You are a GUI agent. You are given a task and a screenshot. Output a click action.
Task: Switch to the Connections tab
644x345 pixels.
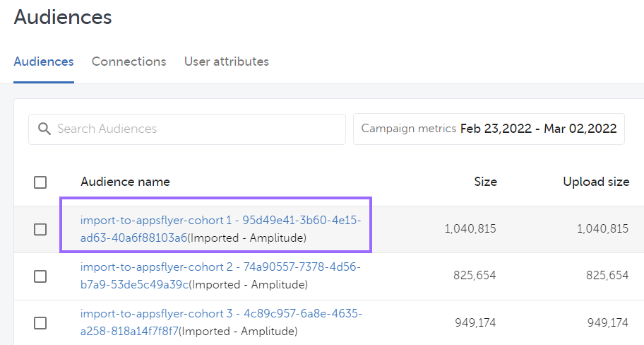[x=129, y=62]
